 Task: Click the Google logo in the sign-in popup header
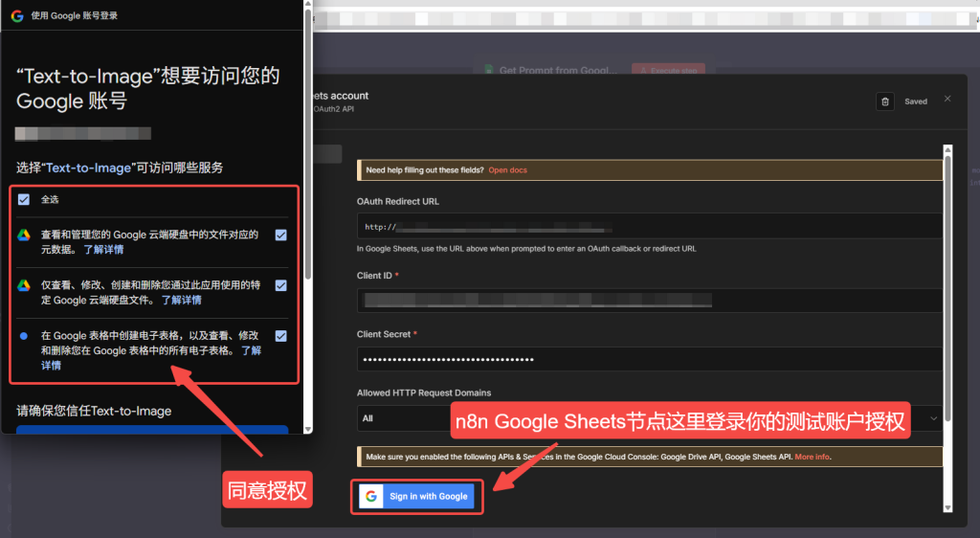16,16
